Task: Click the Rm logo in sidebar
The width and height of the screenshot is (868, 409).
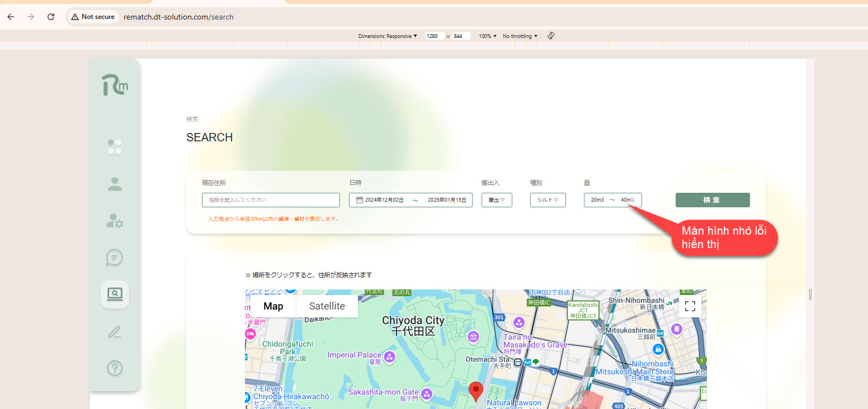Action: (115, 85)
